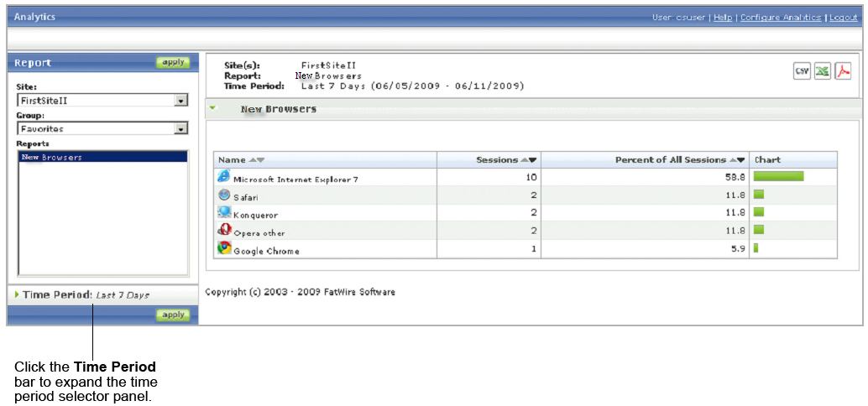Image resolution: width=868 pixels, height=406 pixels.
Task: Export report as CSV
Action: [x=802, y=71]
